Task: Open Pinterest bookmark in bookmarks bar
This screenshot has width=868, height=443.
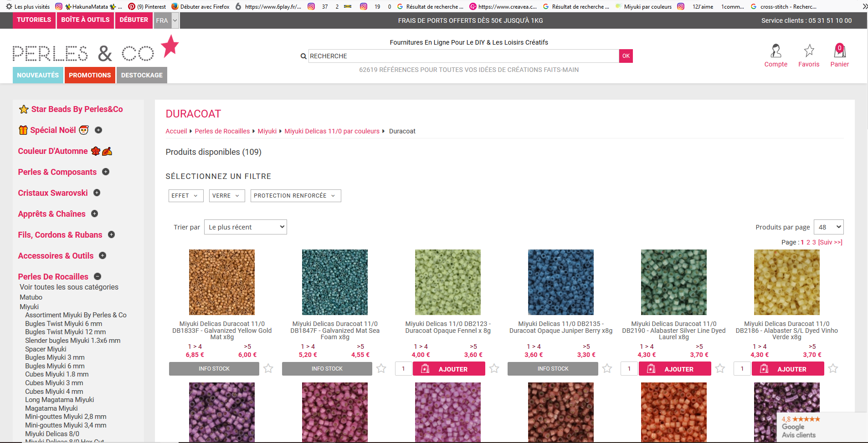Action: tap(147, 6)
